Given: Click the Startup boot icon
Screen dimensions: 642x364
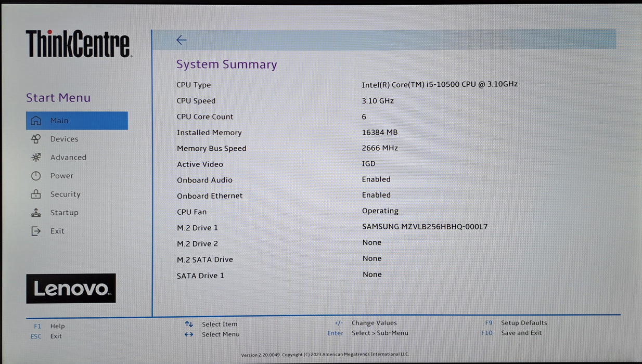Looking at the screenshot, I should [36, 213].
